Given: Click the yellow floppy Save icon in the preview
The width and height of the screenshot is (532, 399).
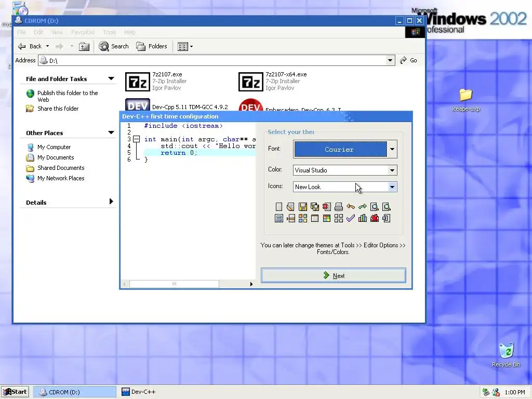Looking at the screenshot, I should (303, 207).
